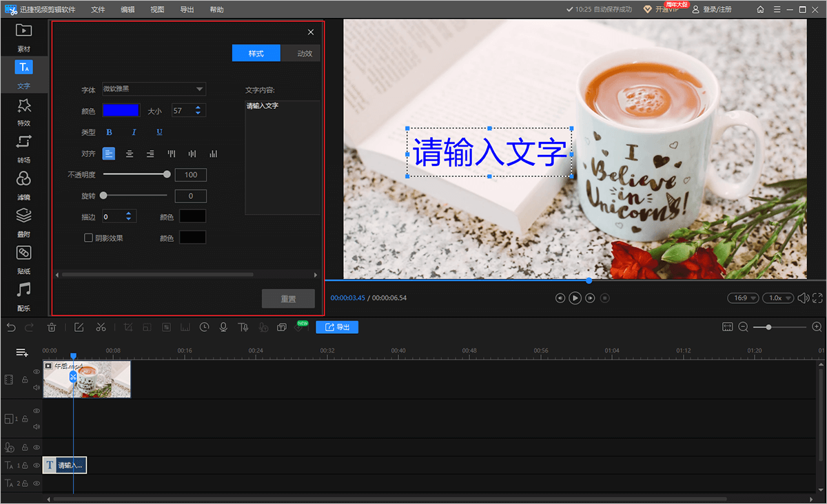Adjust the 不透明度 opacity slider handle
The height and width of the screenshot is (504, 827).
pyautogui.click(x=167, y=175)
